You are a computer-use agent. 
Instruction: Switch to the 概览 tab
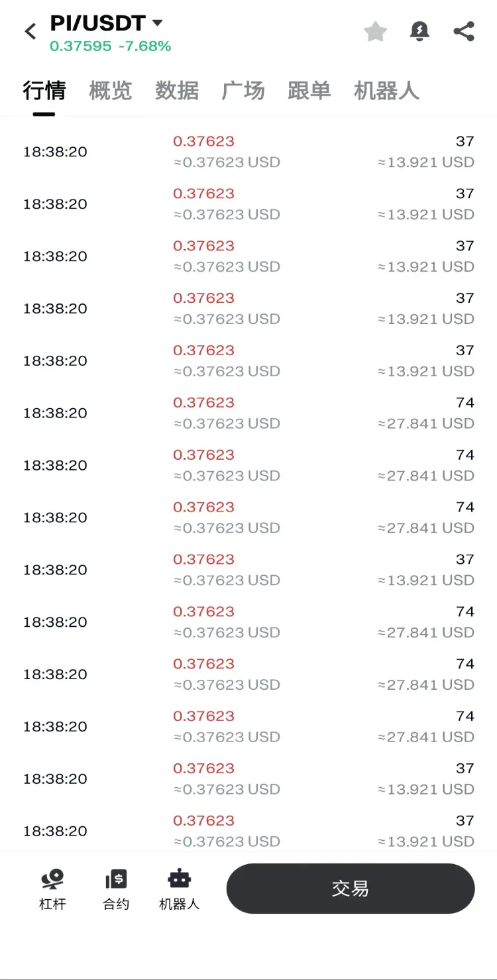coord(111,91)
